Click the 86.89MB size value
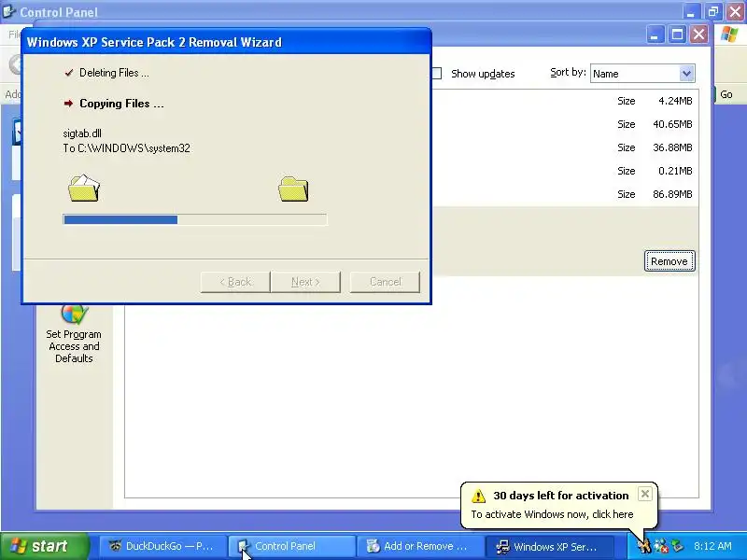 (x=672, y=194)
